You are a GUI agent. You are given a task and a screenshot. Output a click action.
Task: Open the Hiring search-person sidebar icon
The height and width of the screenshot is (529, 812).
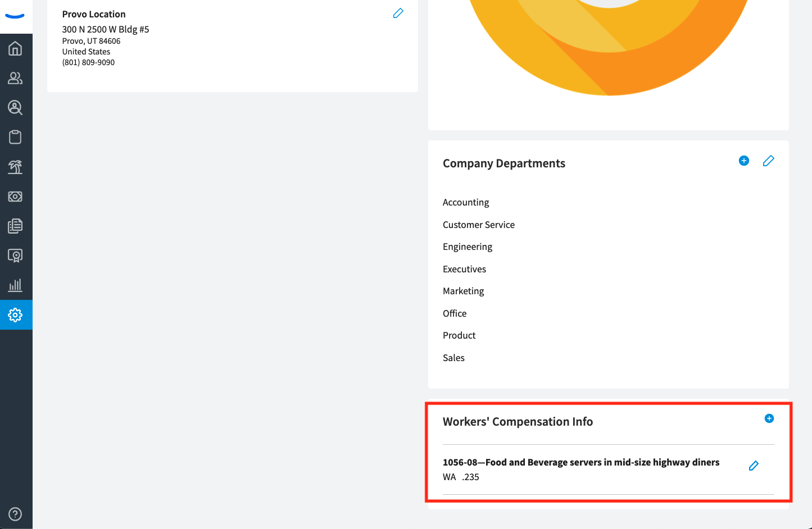(x=15, y=108)
